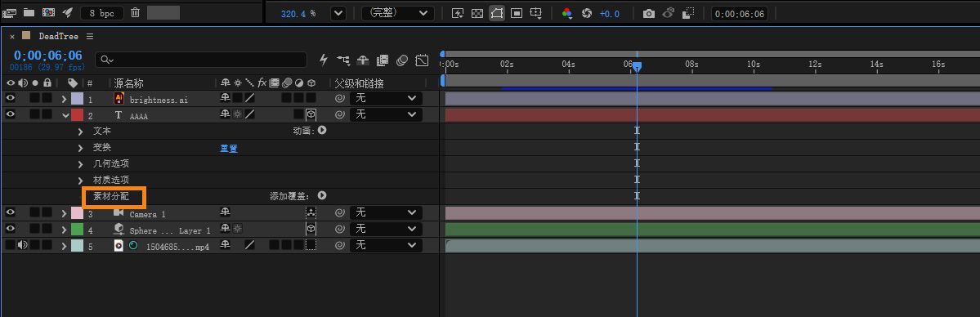
Task: Hide the Sphere layer eye
Action: tap(11, 229)
